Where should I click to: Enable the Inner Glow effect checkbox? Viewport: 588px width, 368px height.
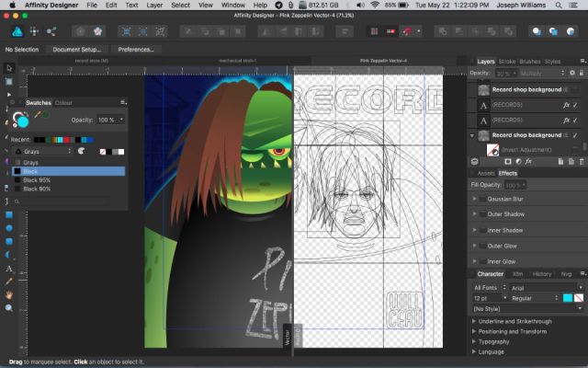[x=482, y=261]
